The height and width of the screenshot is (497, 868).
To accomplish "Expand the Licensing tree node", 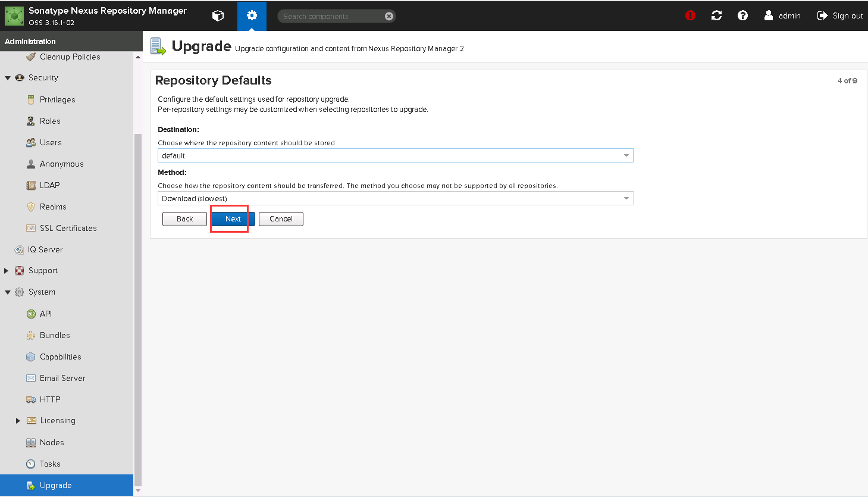I will pyautogui.click(x=18, y=421).
